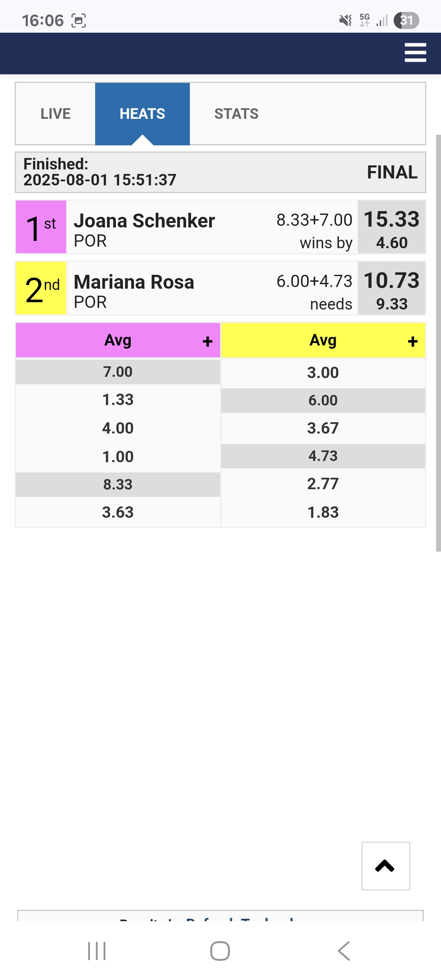Tap the muted sound status icon
The width and height of the screenshot is (441, 980).
click(345, 20)
